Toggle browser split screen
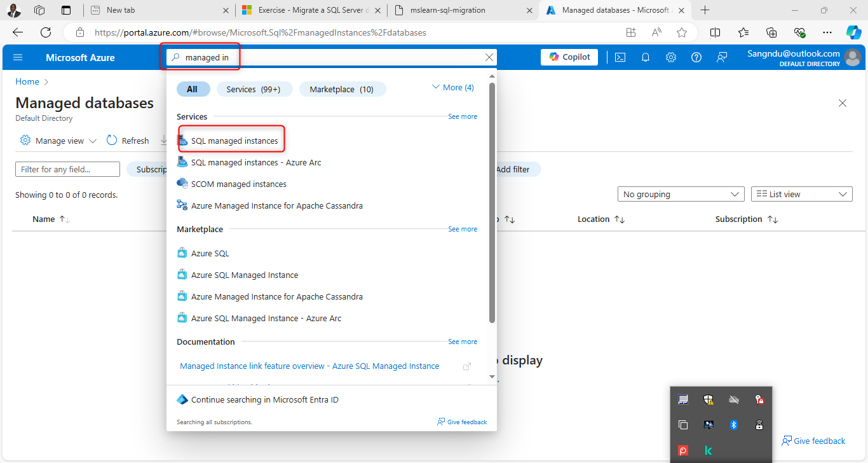 [715, 32]
